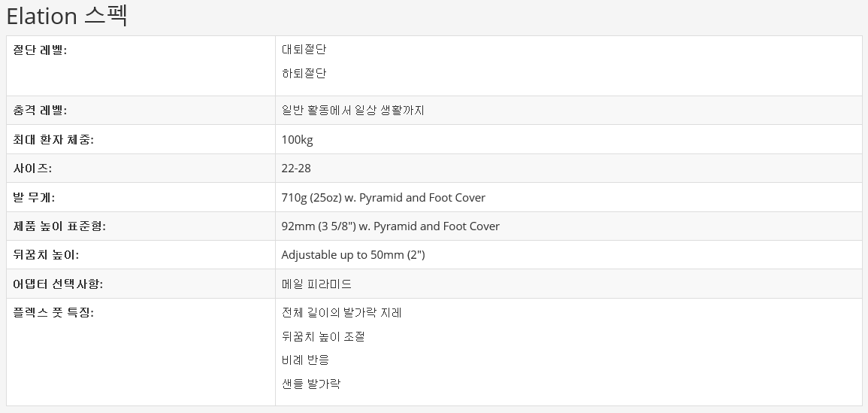Click the "Elation 스펙" heading
This screenshot has width=868, height=413.
pos(67,16)
